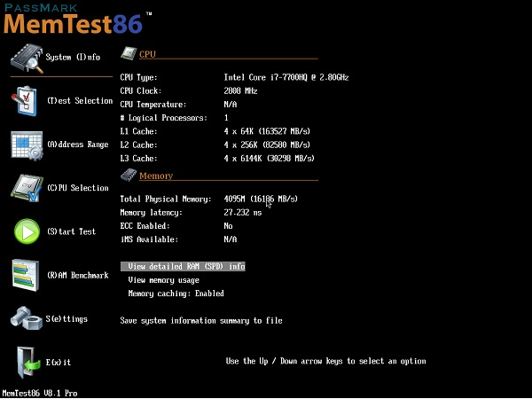Viewport: 532px width, 399px height.
Task: Click the CPU section chip icon
Action: (129, 53)
